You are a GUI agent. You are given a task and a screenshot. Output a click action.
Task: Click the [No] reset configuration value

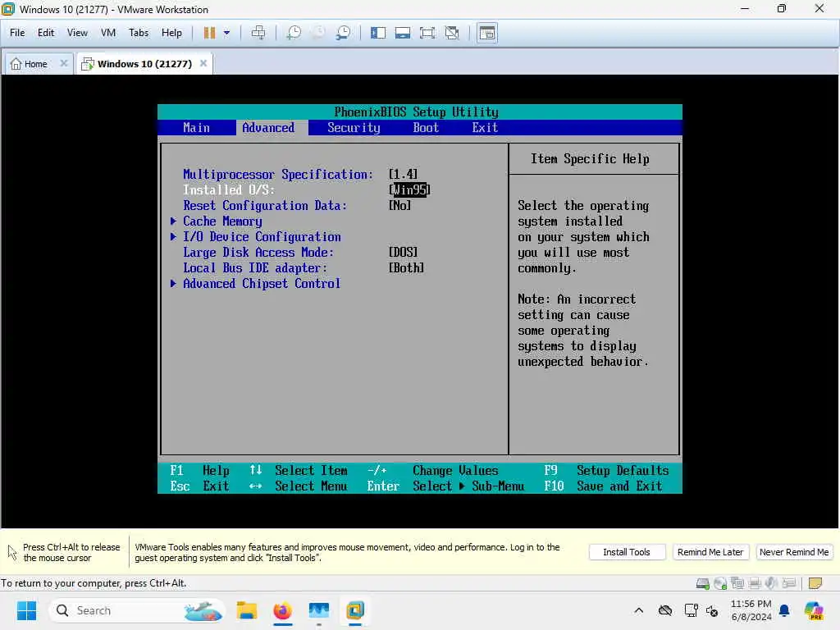click(x=399, y=206)
